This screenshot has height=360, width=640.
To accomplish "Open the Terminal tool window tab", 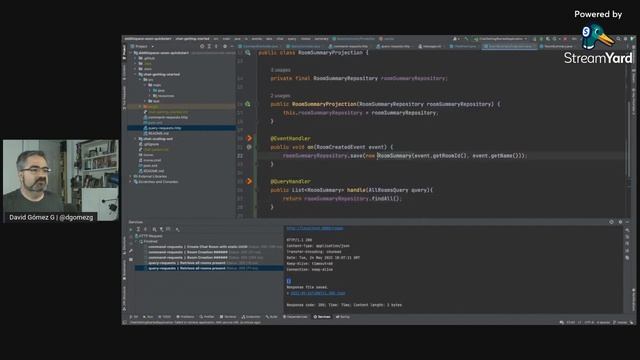I will coord(228,317).
